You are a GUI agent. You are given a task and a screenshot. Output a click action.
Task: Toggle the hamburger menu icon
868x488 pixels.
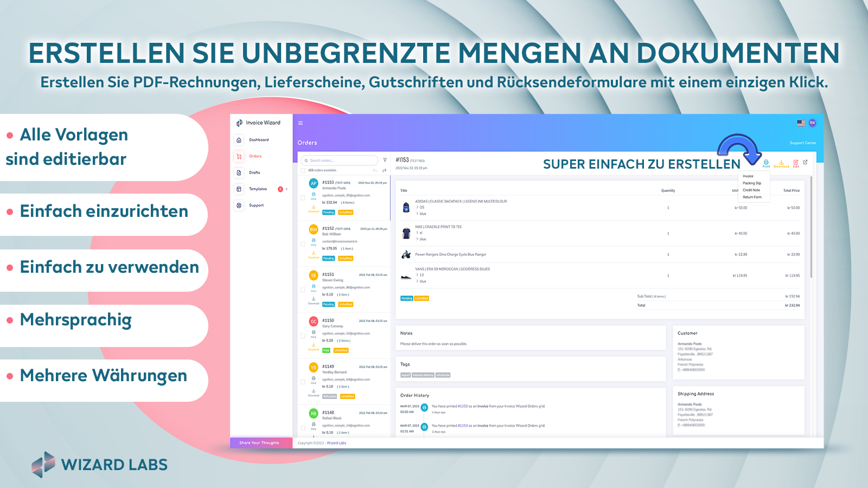point(300,123)
